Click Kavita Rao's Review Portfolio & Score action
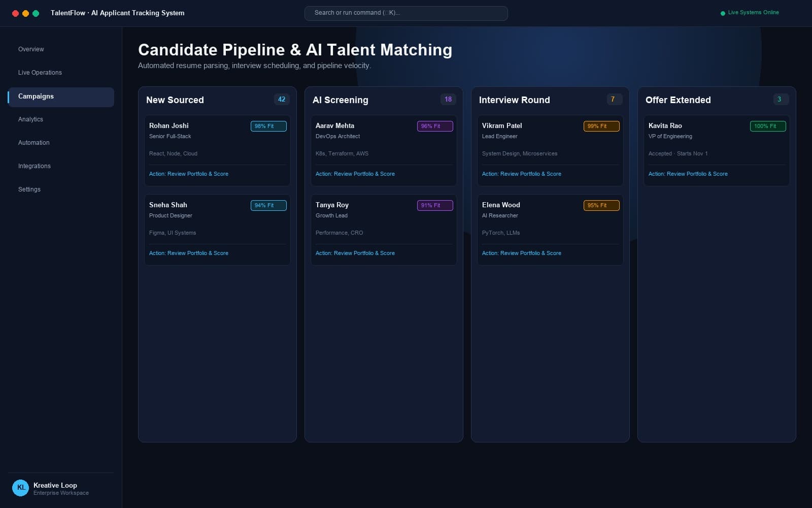The width and height of the screenshot is (812, 508). (x=688, y=174)
